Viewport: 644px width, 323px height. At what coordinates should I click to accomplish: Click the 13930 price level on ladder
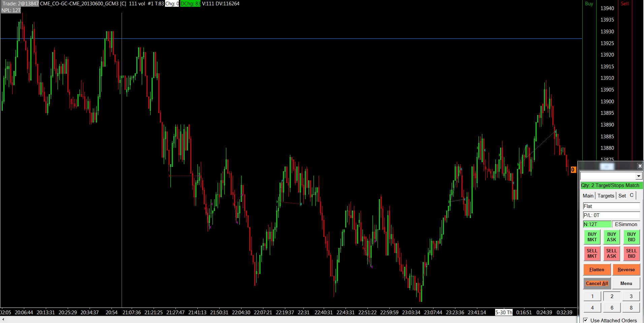(607, 31)
